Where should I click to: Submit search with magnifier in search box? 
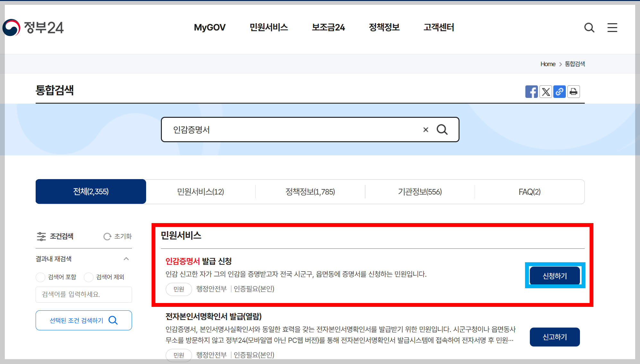tap(442, 130)
